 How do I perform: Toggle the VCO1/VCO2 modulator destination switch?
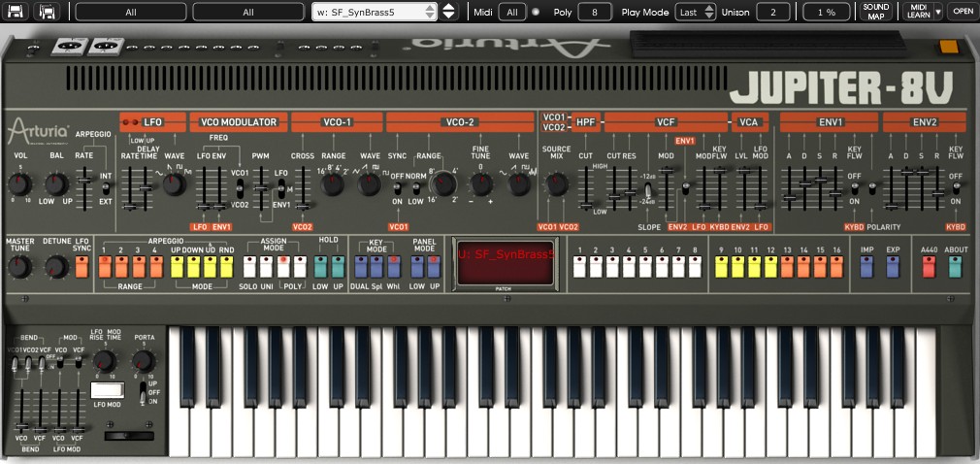click(x=240, y=187)
